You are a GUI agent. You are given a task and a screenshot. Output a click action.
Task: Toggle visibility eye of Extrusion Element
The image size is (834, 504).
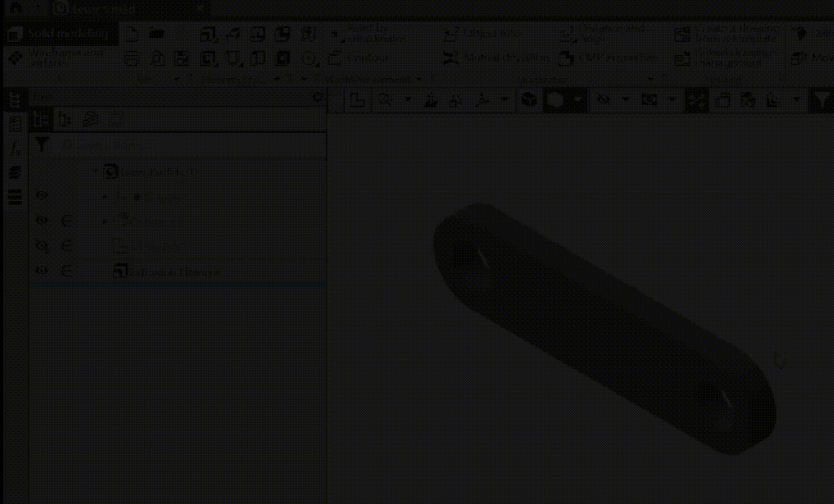click(42, 271)
